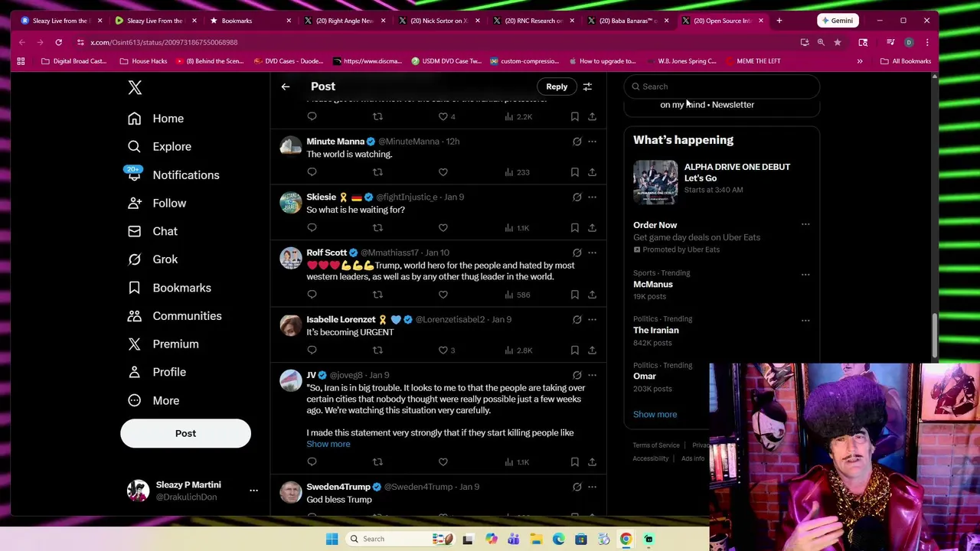This screenshot has height=551, width=980.
Task: Reload the page in browser
Action: click(58, 42)
